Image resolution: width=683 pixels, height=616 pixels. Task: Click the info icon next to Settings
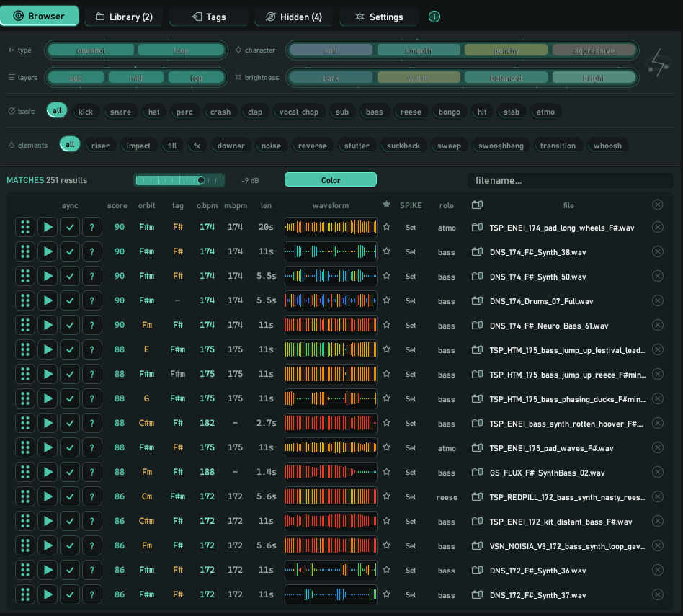pyautogui.click(x=434, y=17)
